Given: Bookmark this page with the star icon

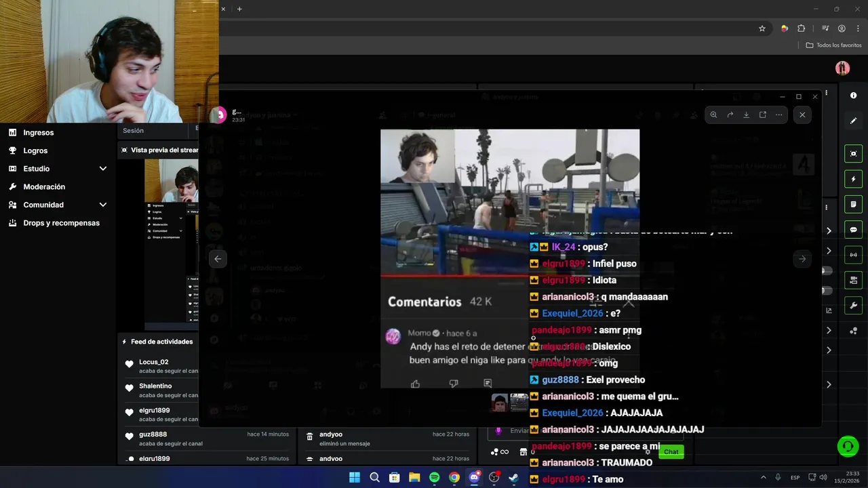Looking at the screenshot, I should (x=762, y=28).
